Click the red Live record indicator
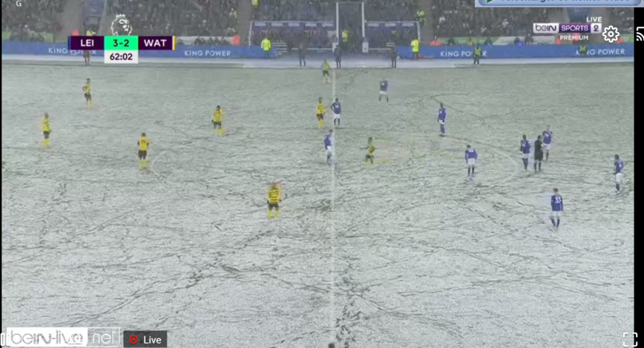Image resolution: width=644 pixels, height=348 pixels. pos(133,340)
